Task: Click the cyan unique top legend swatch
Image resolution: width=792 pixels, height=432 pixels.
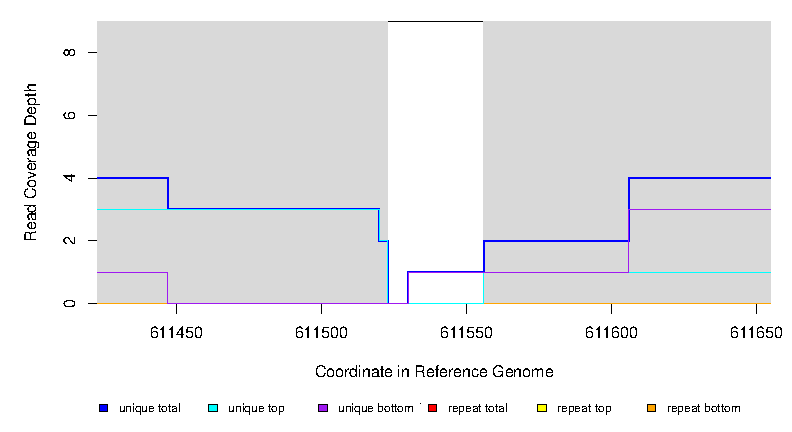Action: (x=213, y=408)
